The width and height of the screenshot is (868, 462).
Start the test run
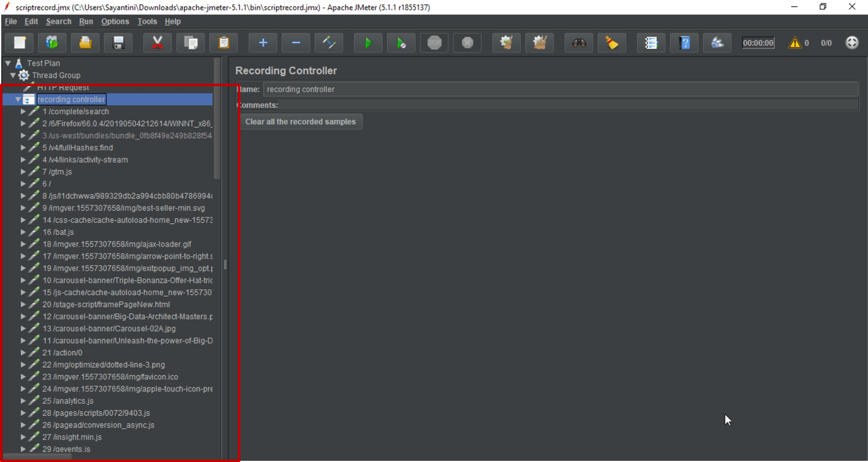[x=368, y=42]
